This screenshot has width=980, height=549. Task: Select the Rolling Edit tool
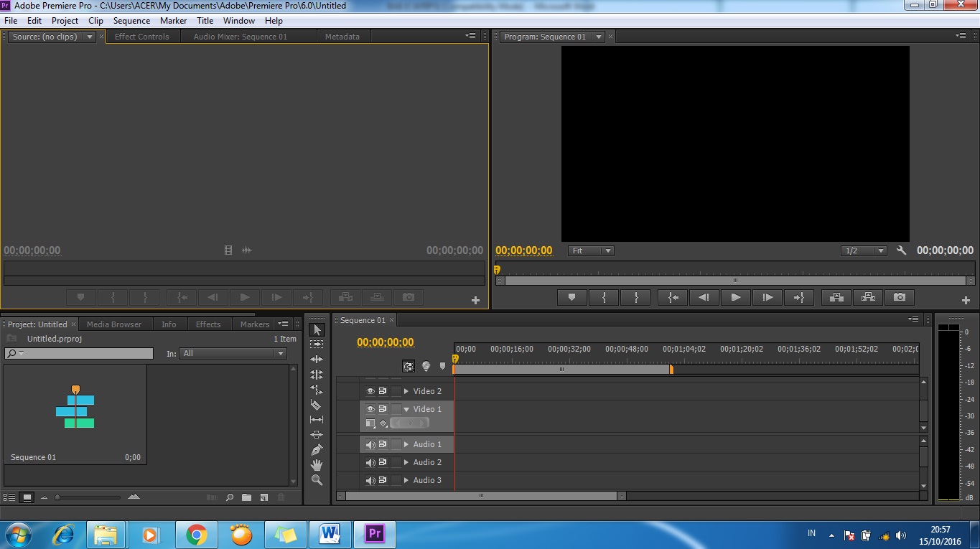pos(317,375)
